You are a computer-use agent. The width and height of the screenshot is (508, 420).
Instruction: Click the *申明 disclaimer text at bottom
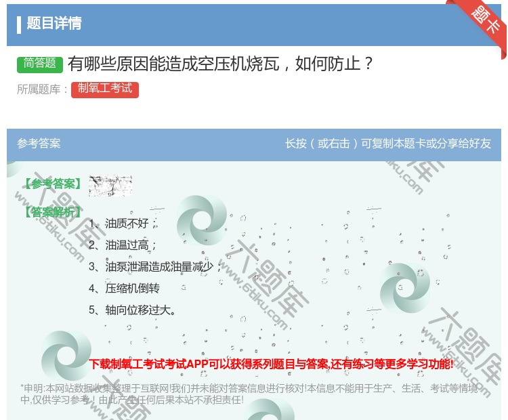[249, 394]
